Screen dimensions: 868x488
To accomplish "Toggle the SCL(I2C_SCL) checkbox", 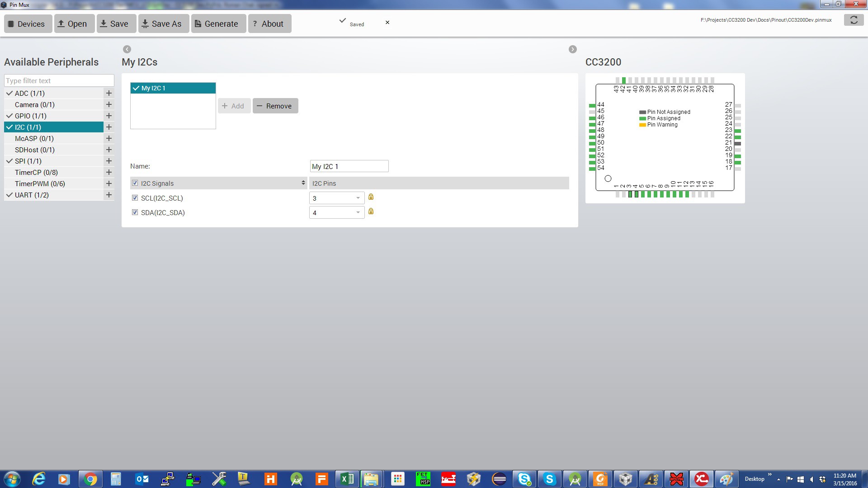I will tap(135, 198).
